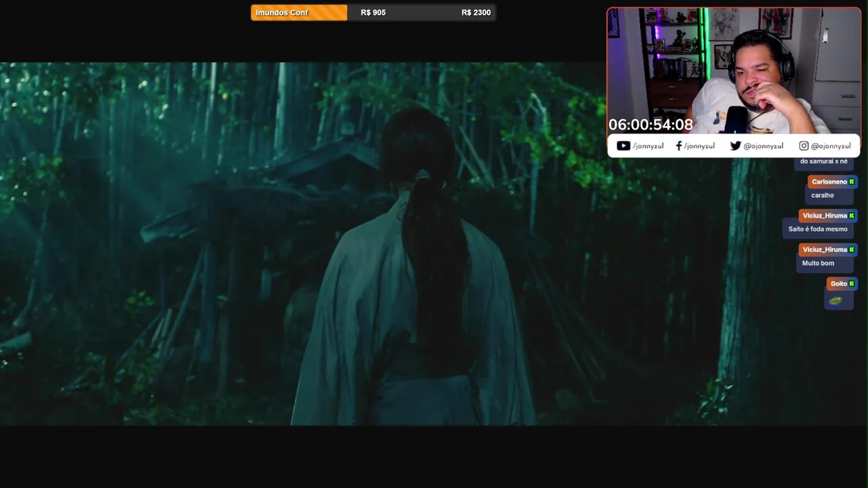Click the chat message 'caralho'
The width and height of the screenshot is (868, 488).
823,195
